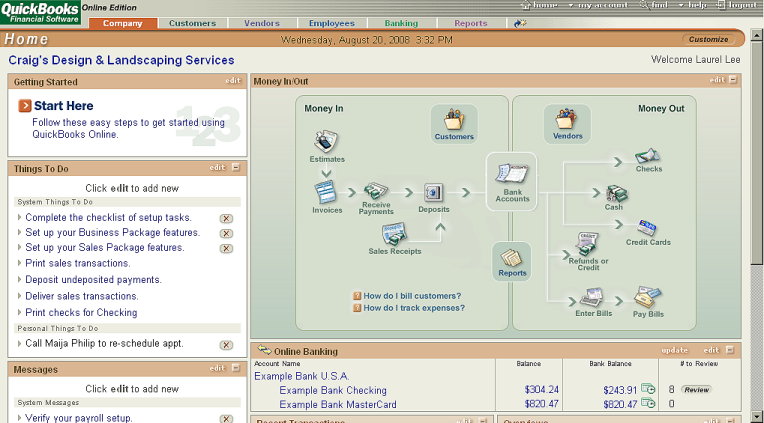Open the Bank Accounts icon
The width and height of the screenshot is (764, 423).
[x=512, y=174]
